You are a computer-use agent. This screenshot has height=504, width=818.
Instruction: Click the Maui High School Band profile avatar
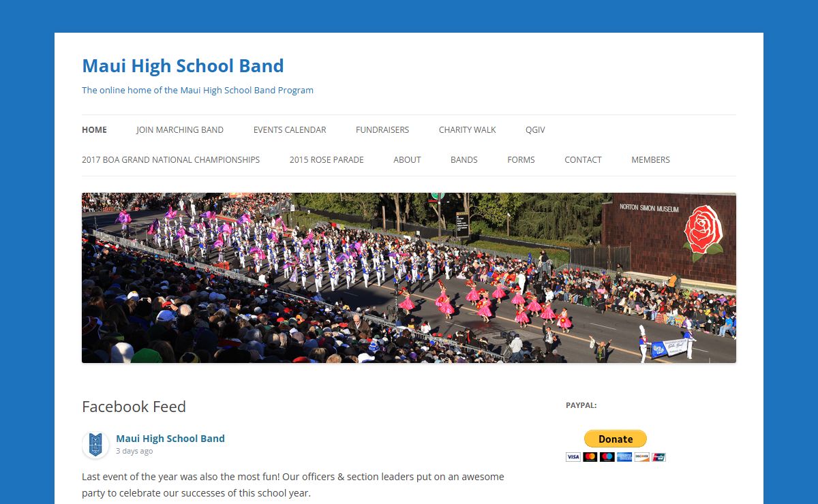pyautogui.click(x=95, y=445)
